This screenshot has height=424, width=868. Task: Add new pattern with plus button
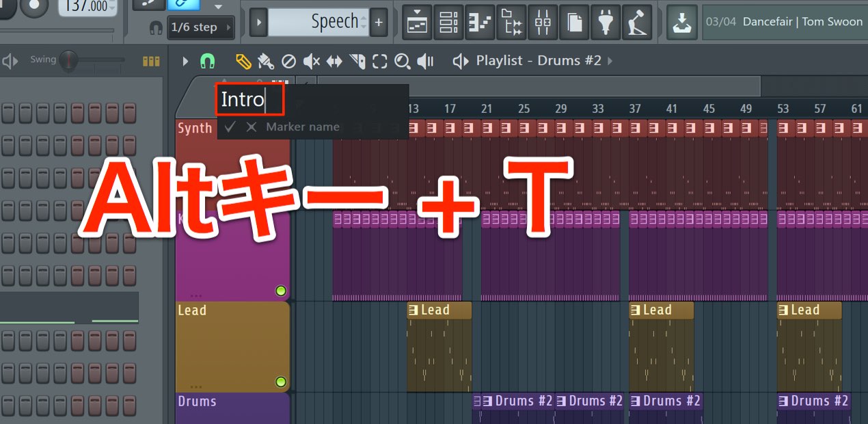pyautogui.click(x=379, y=23)
